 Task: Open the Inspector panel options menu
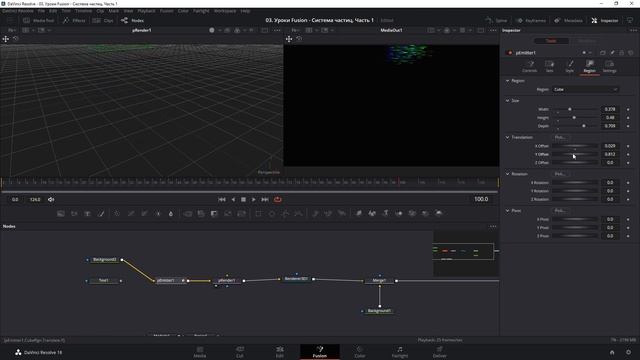click(x=633, y=30)
